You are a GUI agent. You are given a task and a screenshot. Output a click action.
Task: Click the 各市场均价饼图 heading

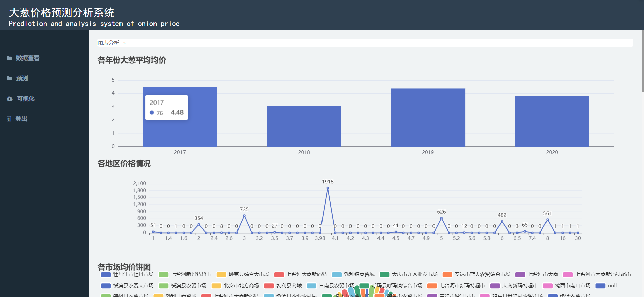(124, 267)
